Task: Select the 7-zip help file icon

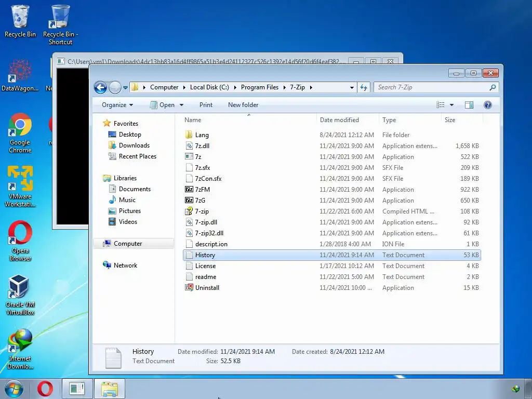Action: pos(189,211)
